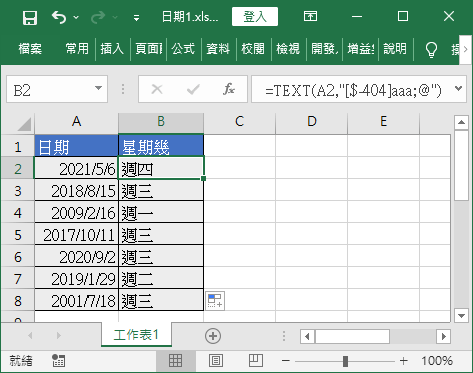Open the Name Box dropdown arrow

pos(98,88)
